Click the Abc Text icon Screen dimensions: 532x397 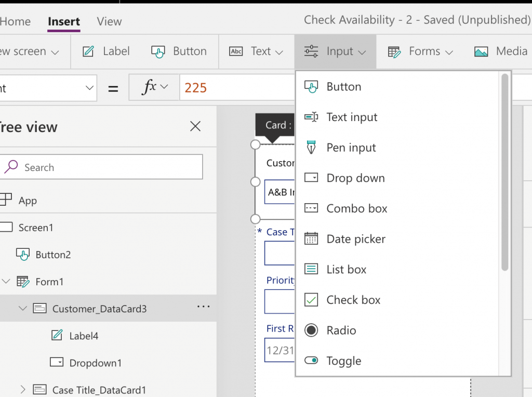pyautogui.click(x=235, y=51)
